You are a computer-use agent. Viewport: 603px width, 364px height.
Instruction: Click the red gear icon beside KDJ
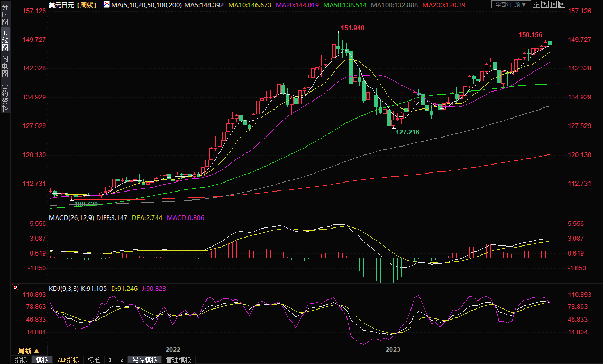pos(15,288)
